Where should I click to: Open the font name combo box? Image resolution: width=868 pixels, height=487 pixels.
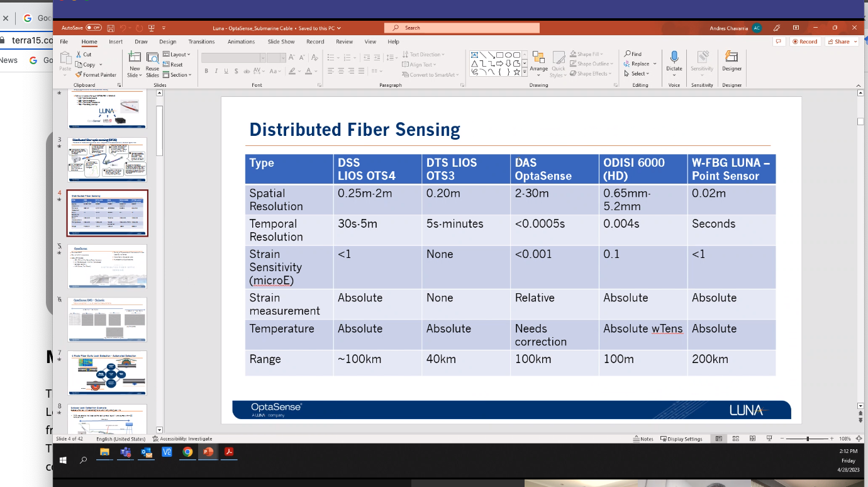[233, 57]
